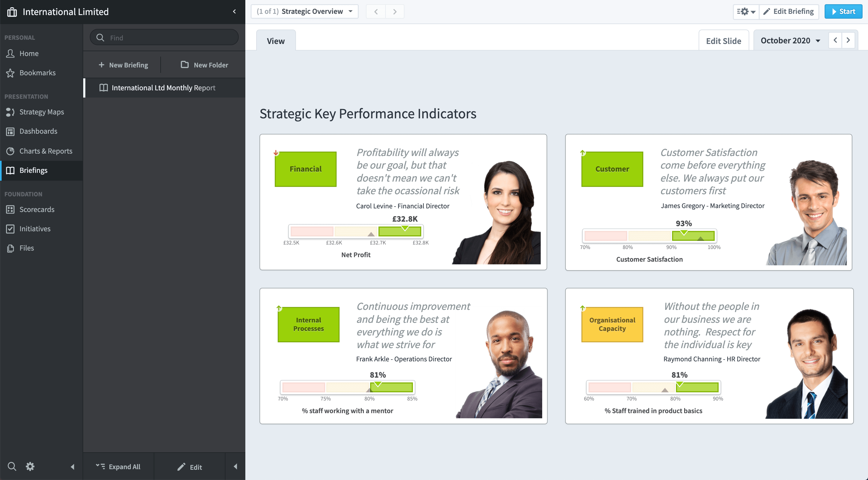Screen dimensions: 868x480
Task: Go to Strategy Maps
Action: point(42,112)
